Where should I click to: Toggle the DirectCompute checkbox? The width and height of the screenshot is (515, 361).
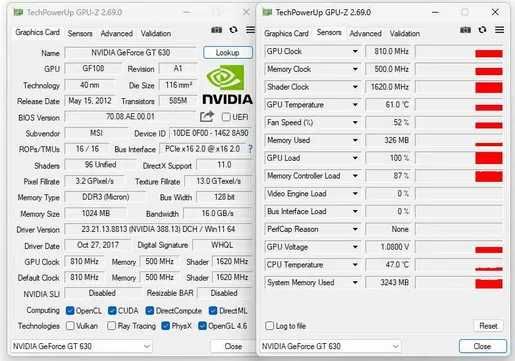(x=150, y=311)
